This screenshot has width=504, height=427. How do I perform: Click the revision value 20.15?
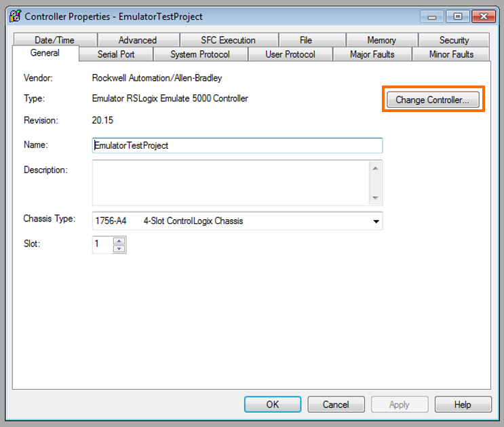tap(102, 120)
